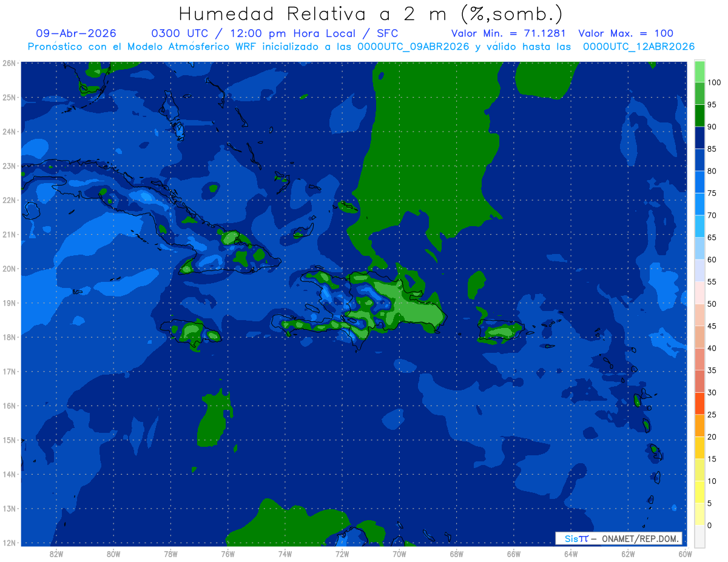Click the legend value label 100

click(x=713, y=82)
